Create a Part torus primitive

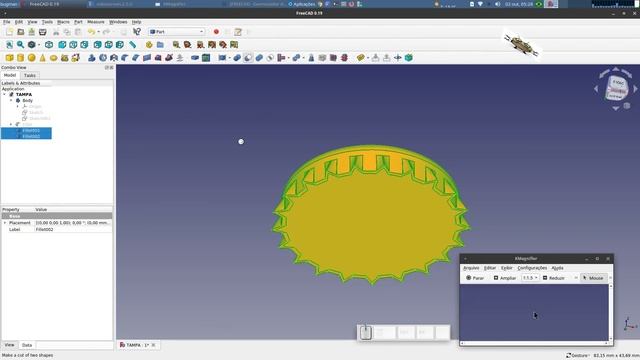coord(53,58)
